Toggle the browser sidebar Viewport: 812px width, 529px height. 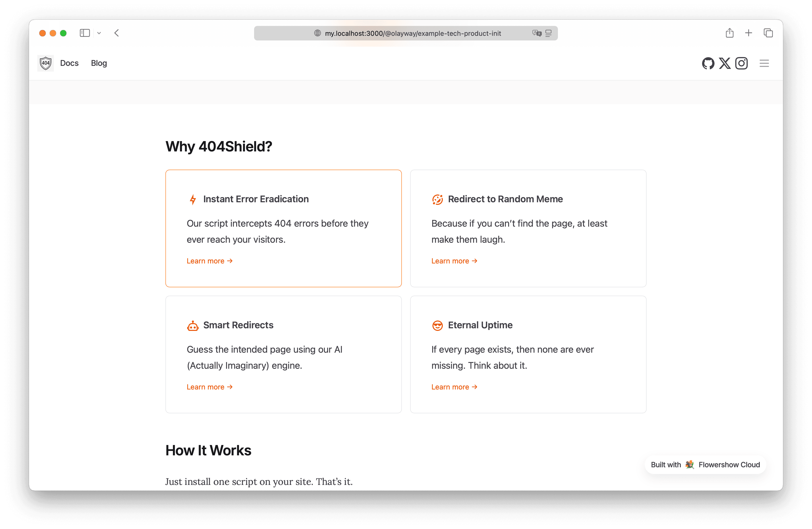point(85,33)
